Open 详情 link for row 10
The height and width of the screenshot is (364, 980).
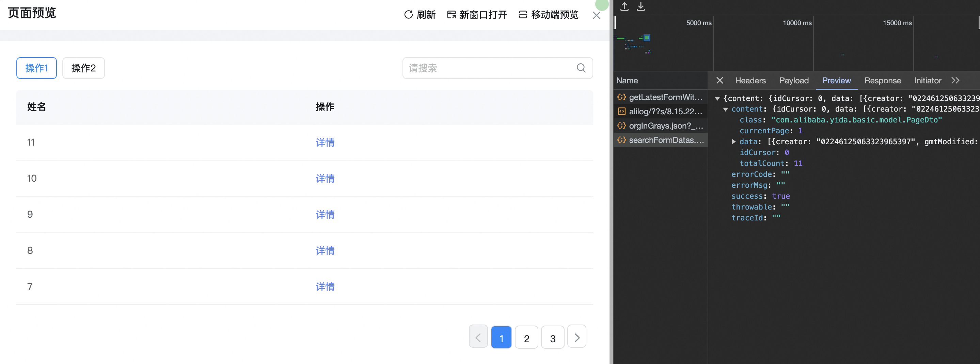point(325,179)
